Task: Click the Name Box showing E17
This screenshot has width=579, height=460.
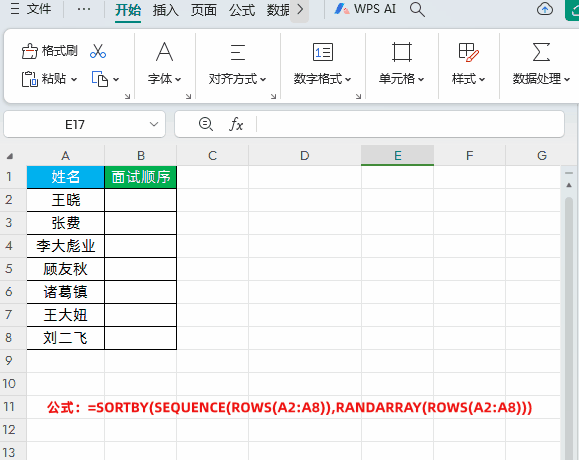Action: click(x=75, y=124)
